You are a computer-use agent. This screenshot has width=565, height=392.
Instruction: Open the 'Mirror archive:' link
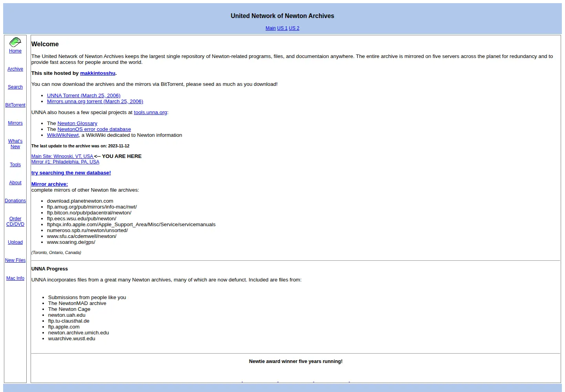click(x=49, y=184)
